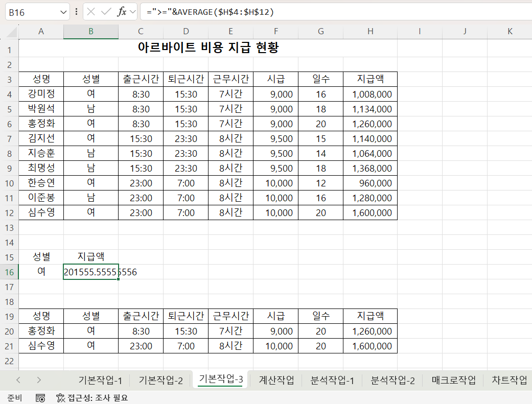Screen dimensions: 532x404
Task: Click the 일수 value 14
Action: click(x=320, y=153)
